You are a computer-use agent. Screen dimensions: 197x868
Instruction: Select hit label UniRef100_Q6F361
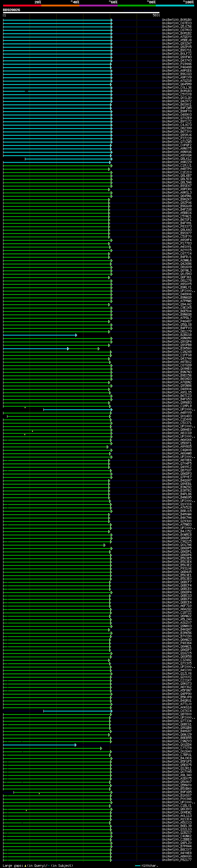point(177,277)
